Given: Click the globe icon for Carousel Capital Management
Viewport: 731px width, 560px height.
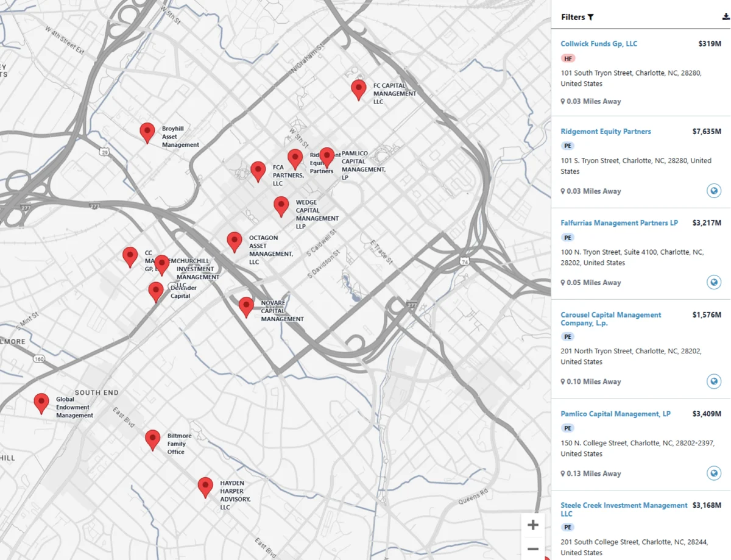Looking at the screenshot, I should click(x=714, y=381).
